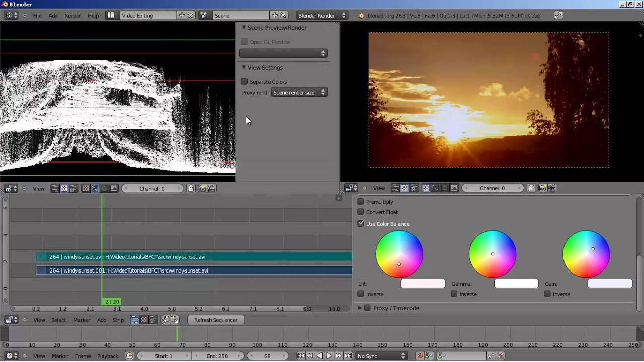Open the sequencer editor type selector
Viewport: 644px width, 362px height.
pyautogui.click(x=11, y=320)
